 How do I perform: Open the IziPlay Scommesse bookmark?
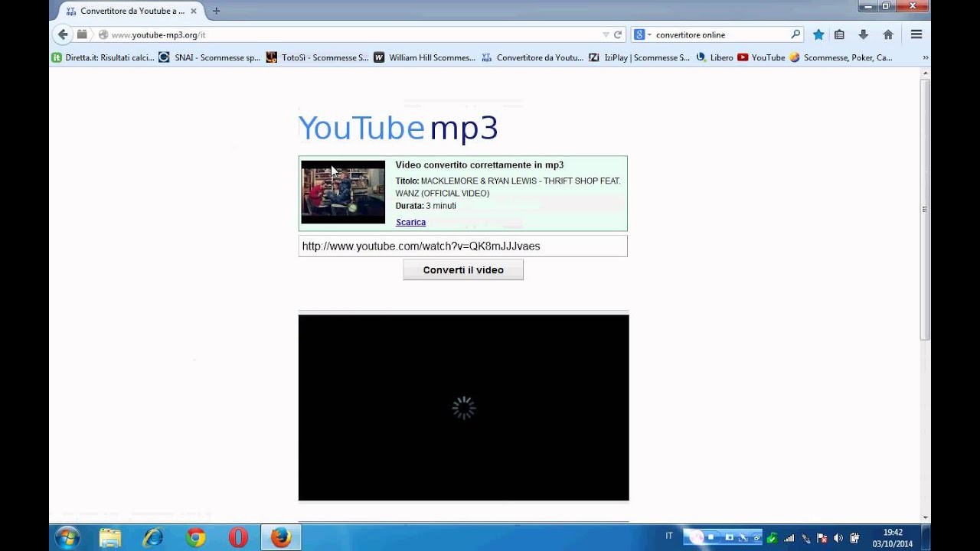point(640,57)
